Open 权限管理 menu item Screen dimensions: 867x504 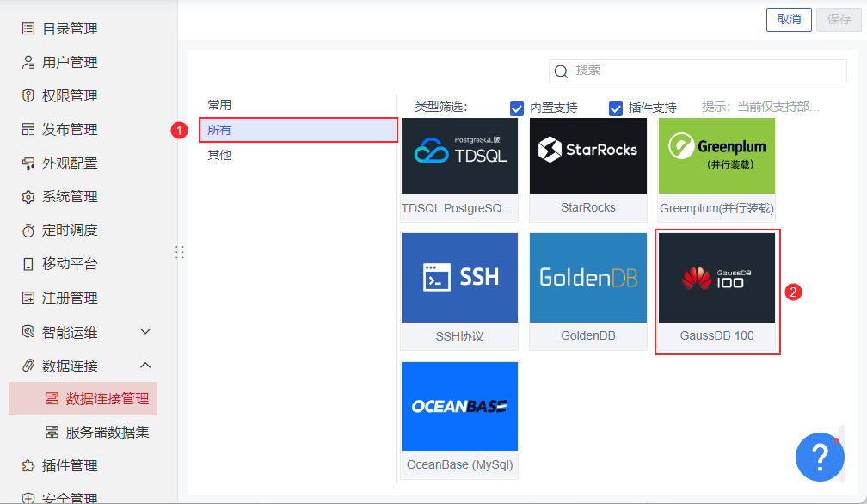70,95
